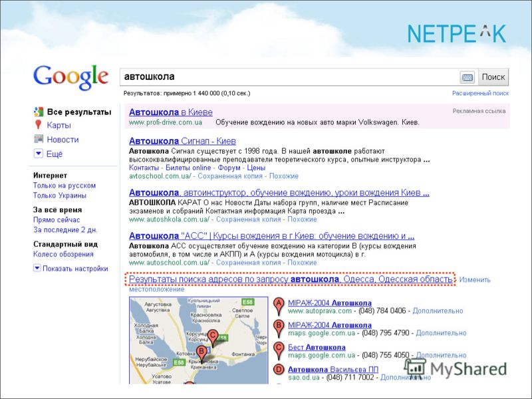Open Контакты sitelink under Сигнал result

pos(144,168)
